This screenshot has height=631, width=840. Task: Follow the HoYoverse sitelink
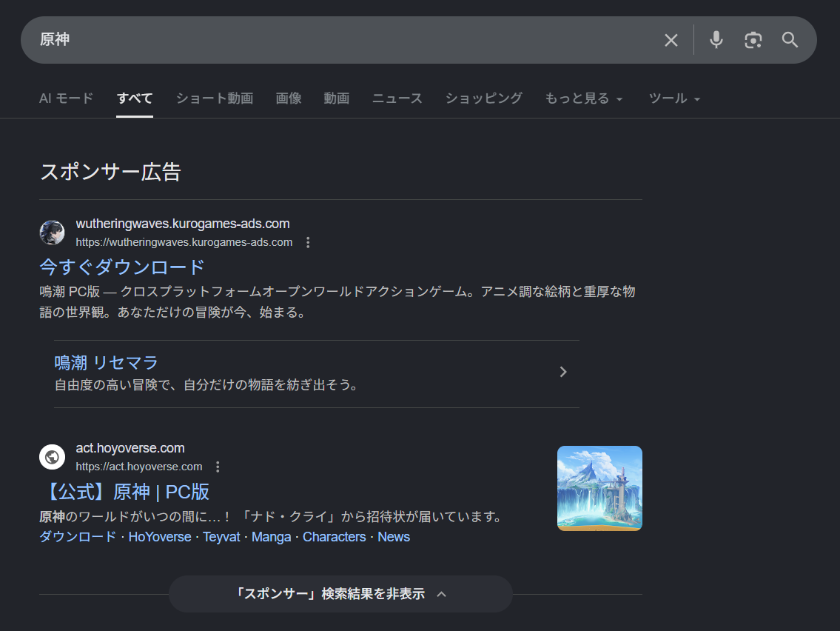pos(160,537)
